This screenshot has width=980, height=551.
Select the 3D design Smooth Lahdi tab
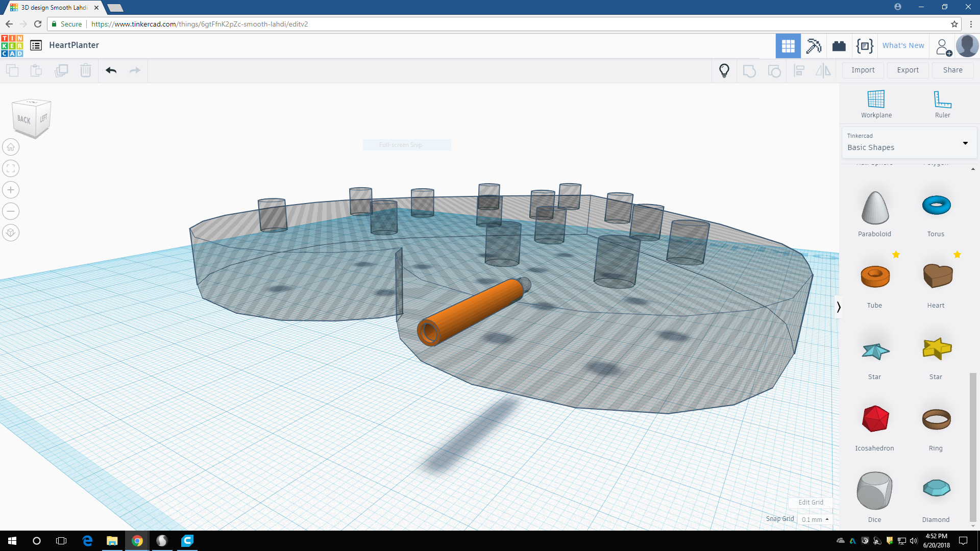coord(54,8)
